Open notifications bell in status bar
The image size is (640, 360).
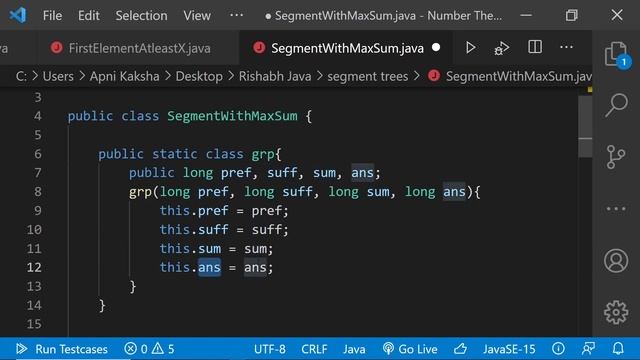coord(618,349)
